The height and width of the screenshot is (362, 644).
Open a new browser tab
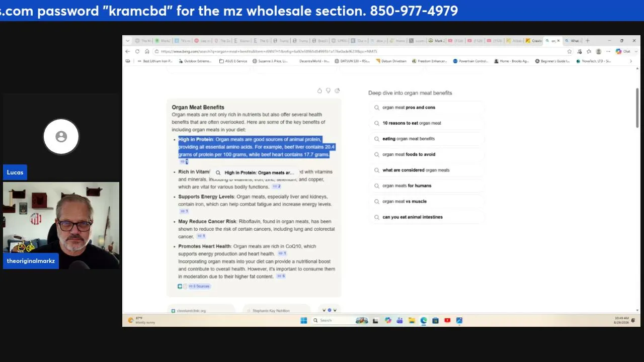pos(587,41)
